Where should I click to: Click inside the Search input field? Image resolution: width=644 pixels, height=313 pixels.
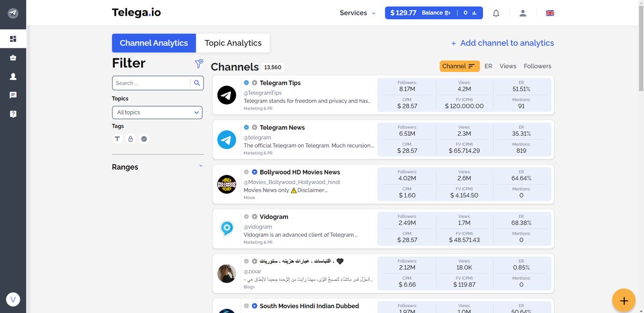point(150,83)
